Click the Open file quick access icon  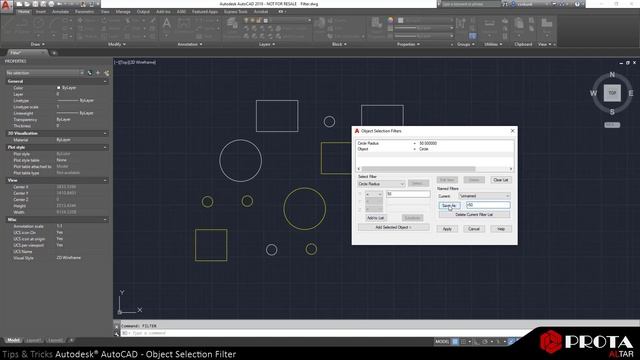click(x=27, y=4)
